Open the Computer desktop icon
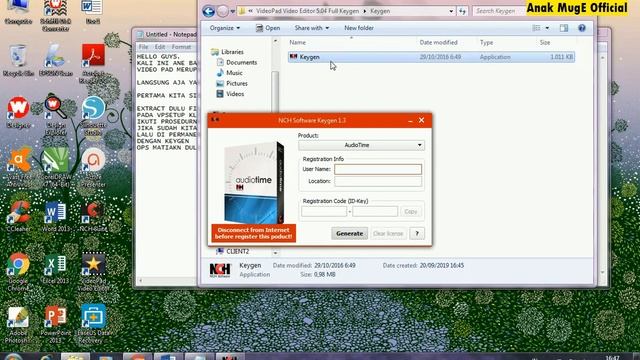 (x=18, y=12)
